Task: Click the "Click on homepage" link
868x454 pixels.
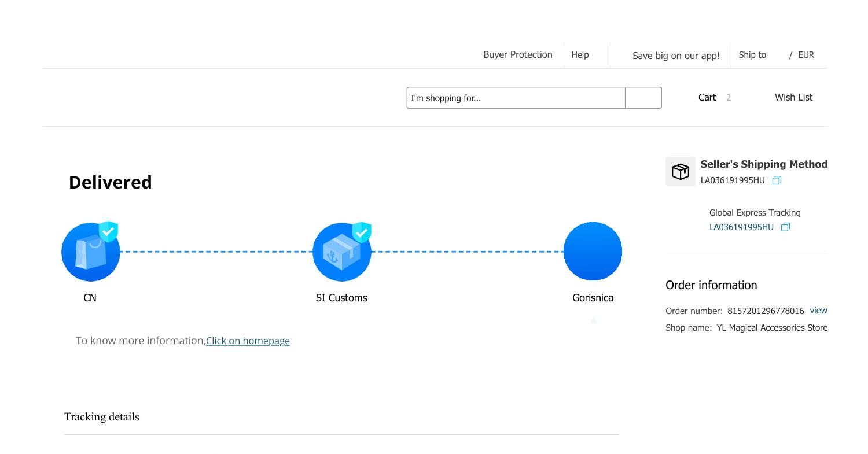Action: tap(248, 341)
